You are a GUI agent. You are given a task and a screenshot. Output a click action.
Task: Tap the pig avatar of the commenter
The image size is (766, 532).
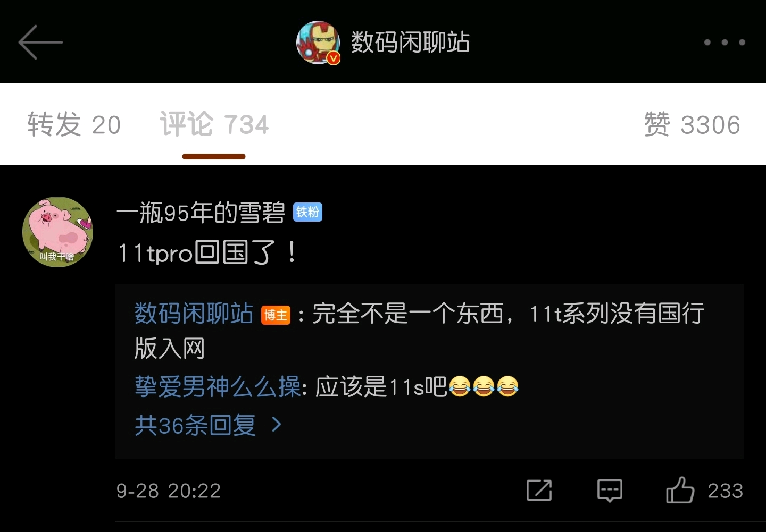[x=57, y=232]
